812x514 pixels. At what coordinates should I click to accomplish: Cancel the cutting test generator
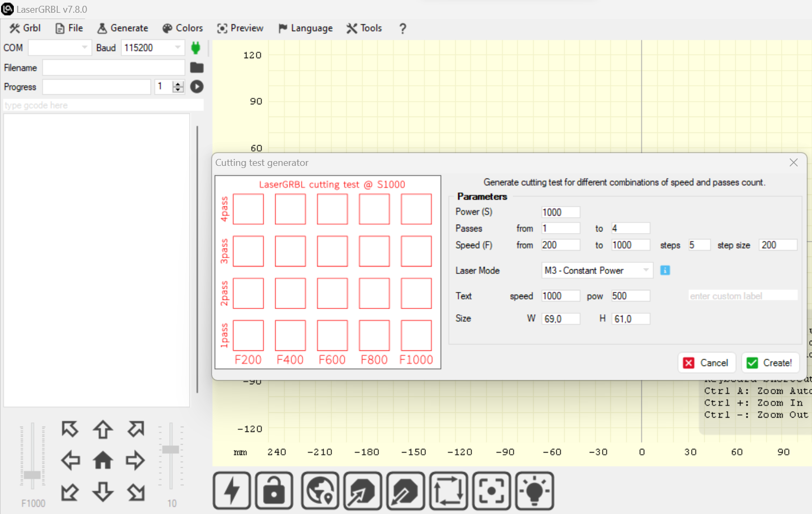click(x=706, y=363)
